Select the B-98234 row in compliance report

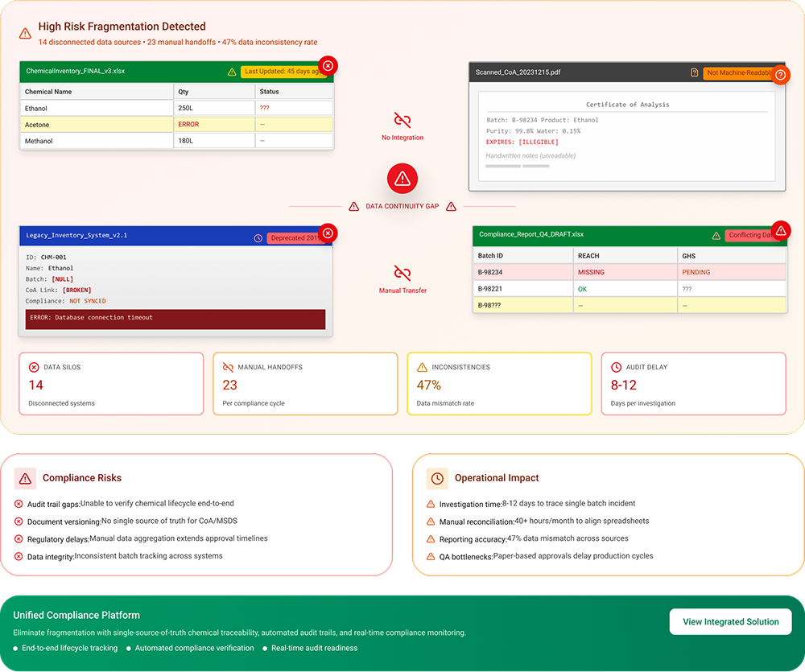click(629, 272)
